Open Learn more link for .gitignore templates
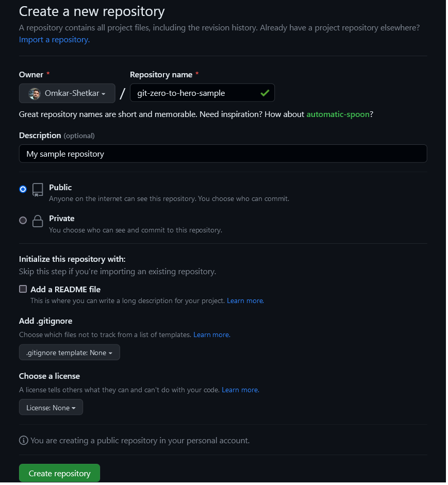The width and height of the screenshot is (448, 485). pos(211,335)
